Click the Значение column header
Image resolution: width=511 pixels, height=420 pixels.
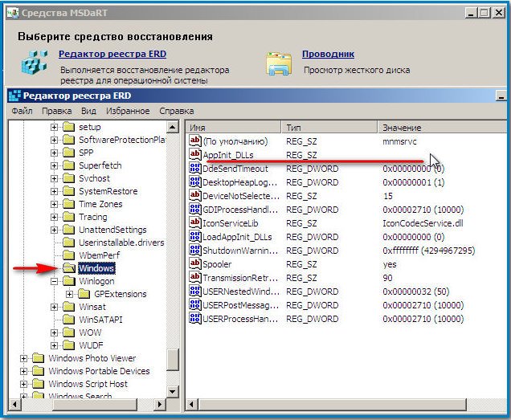point(402,128)
